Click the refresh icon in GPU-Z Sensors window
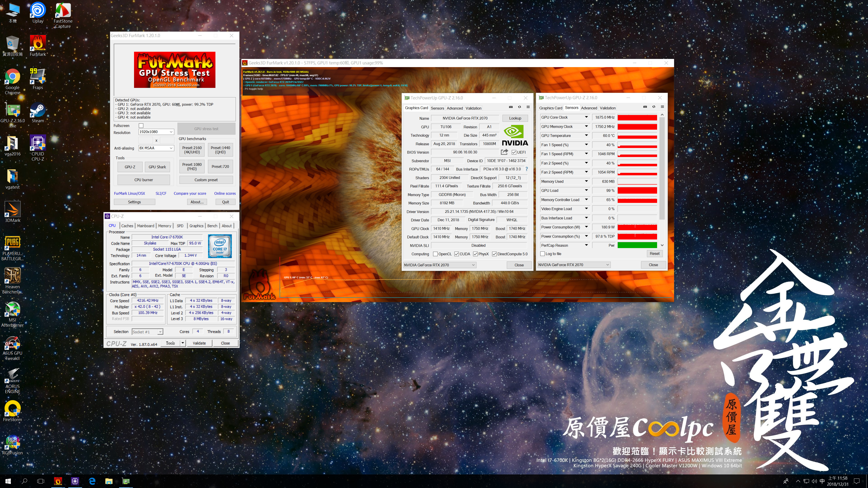 tap(654, 107)
